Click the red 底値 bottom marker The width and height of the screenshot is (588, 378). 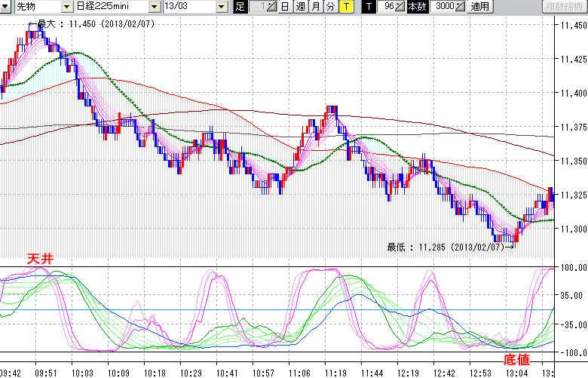coord(516,364)
